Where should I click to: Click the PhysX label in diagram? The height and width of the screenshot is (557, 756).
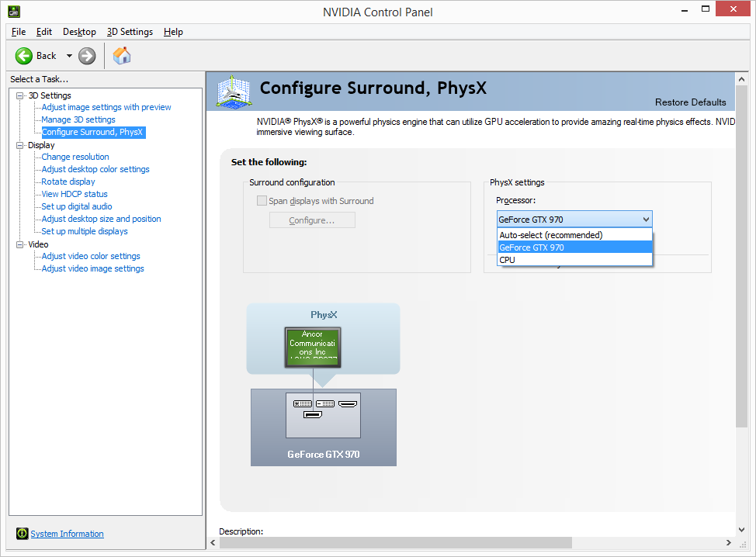click(324, 315)
